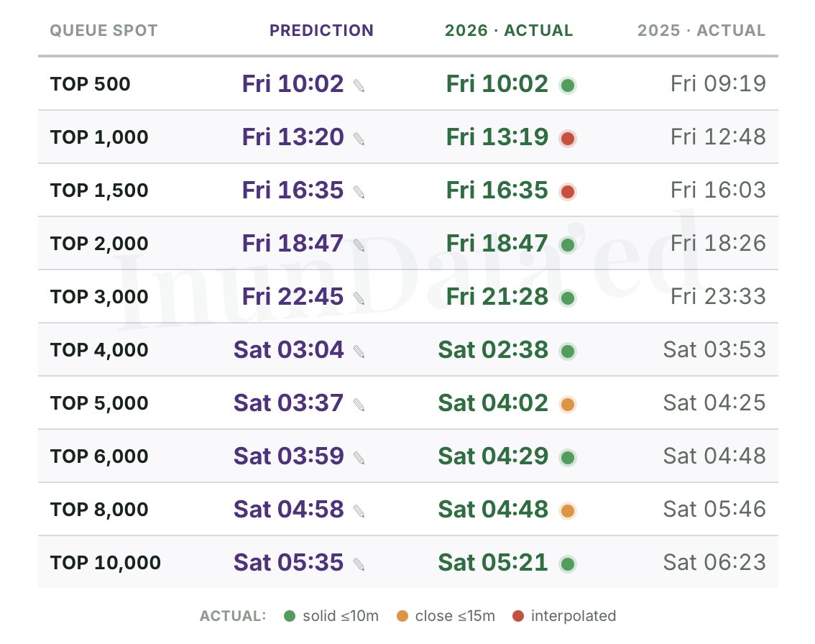Screen dimensions: 815x644
Task: Click the Fri 18:26 2025 actual value
Action: (x=718, y=243)
